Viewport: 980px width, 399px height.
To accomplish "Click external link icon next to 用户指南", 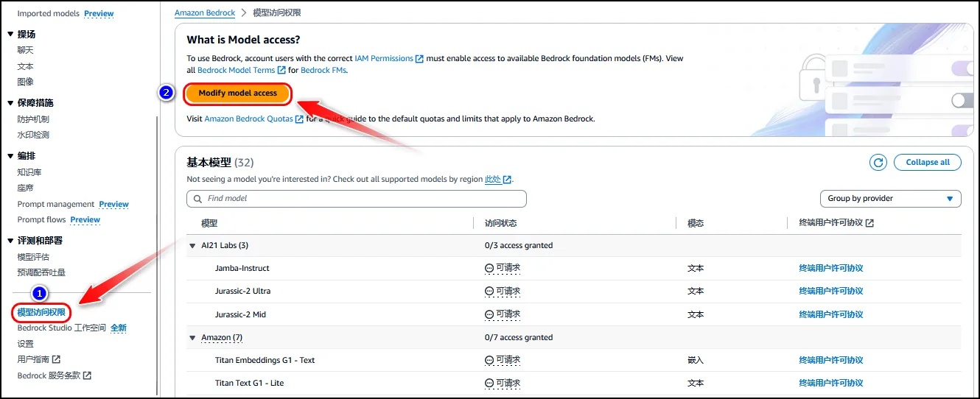I will click(57, 360).
